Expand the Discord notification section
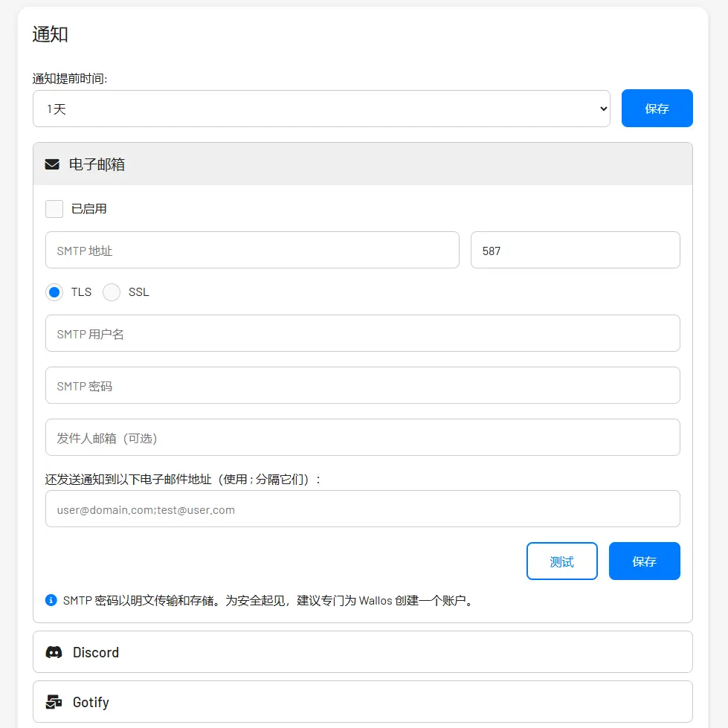The width and height of the screenshot is (728, 728). point(362,652)
